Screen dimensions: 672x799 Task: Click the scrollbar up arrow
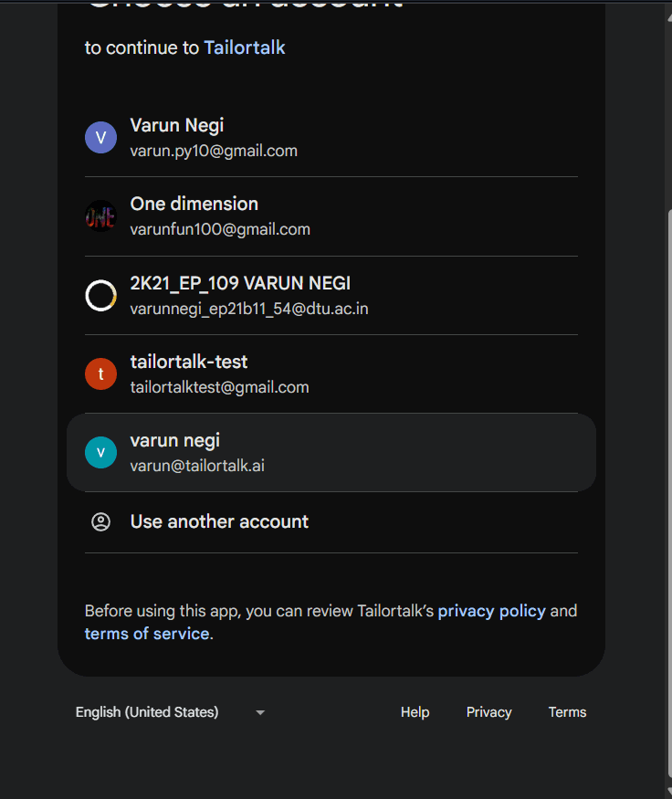tap(669, 17)
